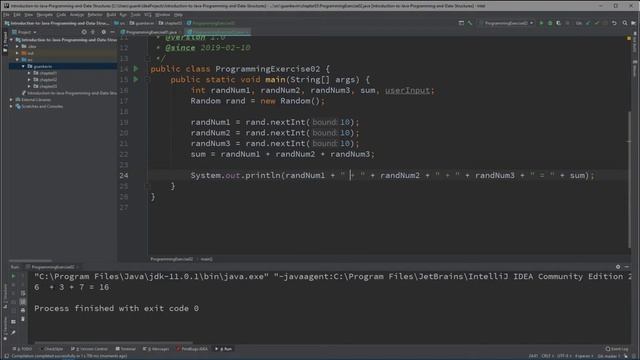This screenshot has height=360, width=640.
Task: Click the run gutter icon beside class ProgrammingExercise02
Action: click(136, 69)
